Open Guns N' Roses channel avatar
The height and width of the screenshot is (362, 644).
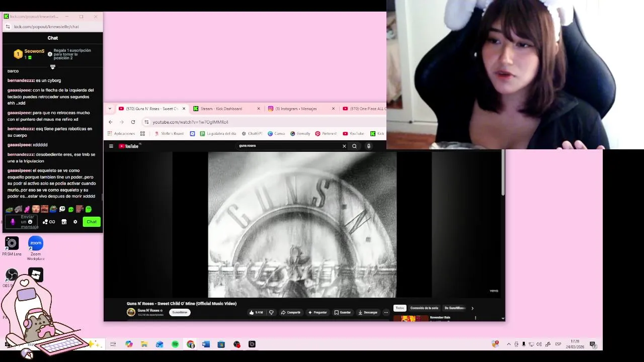tap(131, 312)
